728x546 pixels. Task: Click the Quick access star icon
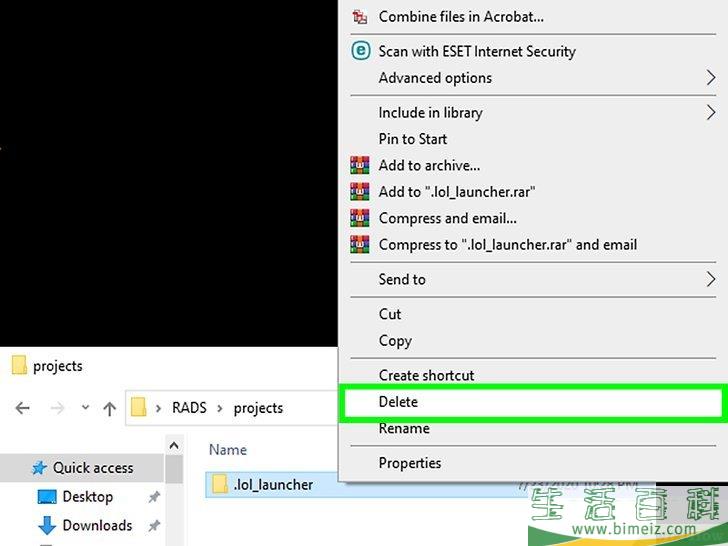(x=39, y=468)
